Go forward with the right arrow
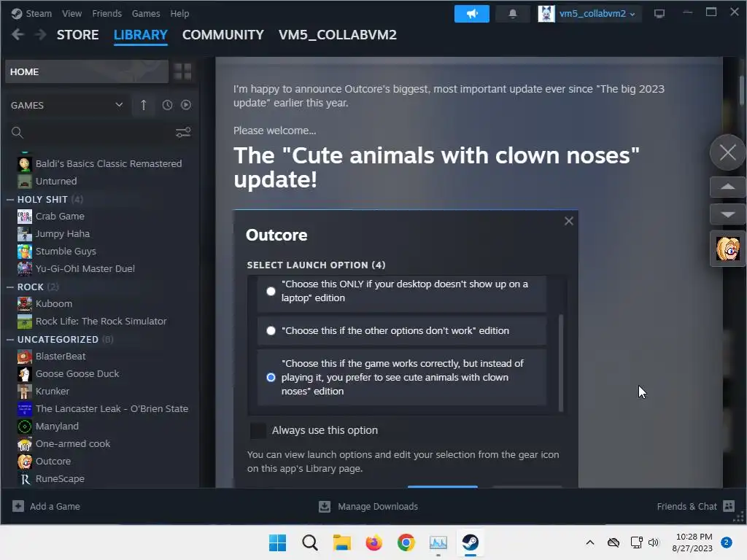 point(41,34)
